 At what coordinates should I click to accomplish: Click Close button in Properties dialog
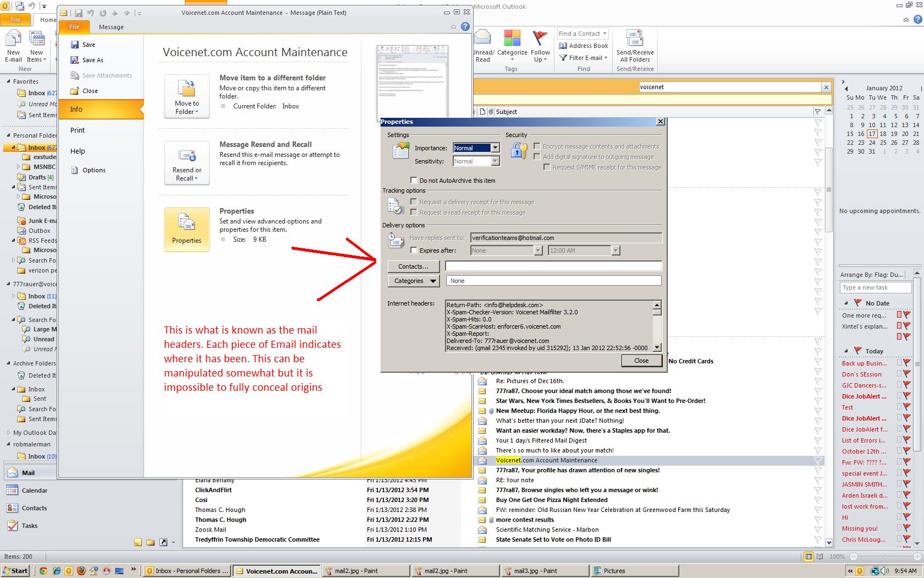click(641, 361)
